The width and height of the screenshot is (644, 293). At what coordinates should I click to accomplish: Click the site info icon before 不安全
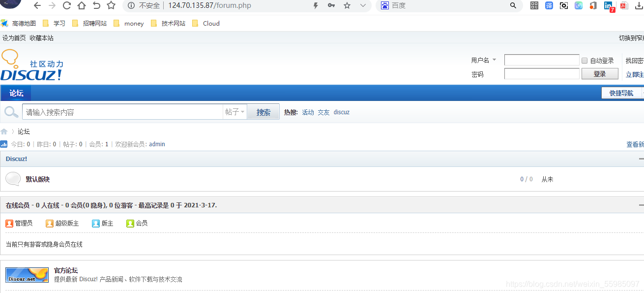131,5
